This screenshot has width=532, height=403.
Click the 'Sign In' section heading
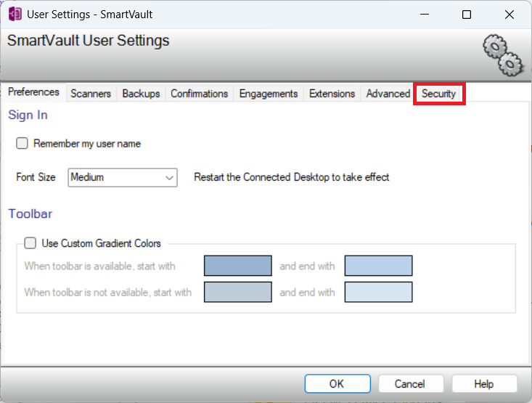28,115
